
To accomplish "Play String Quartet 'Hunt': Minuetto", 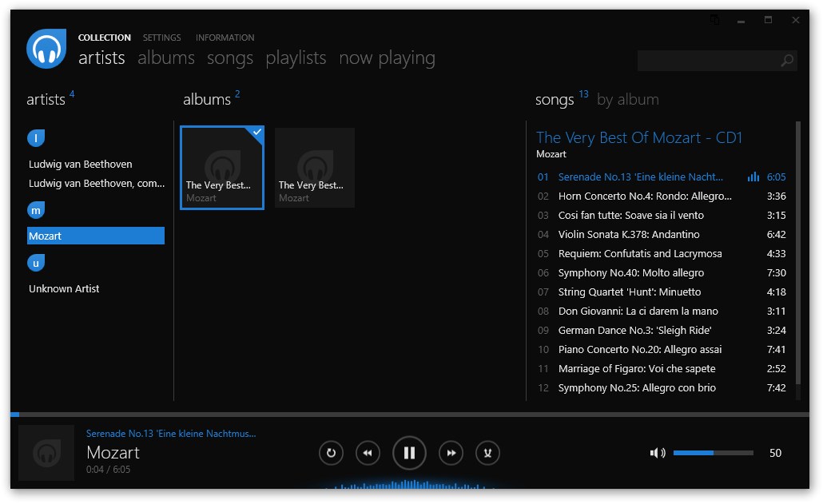I will pyautogui.click(x=661, y=292).
